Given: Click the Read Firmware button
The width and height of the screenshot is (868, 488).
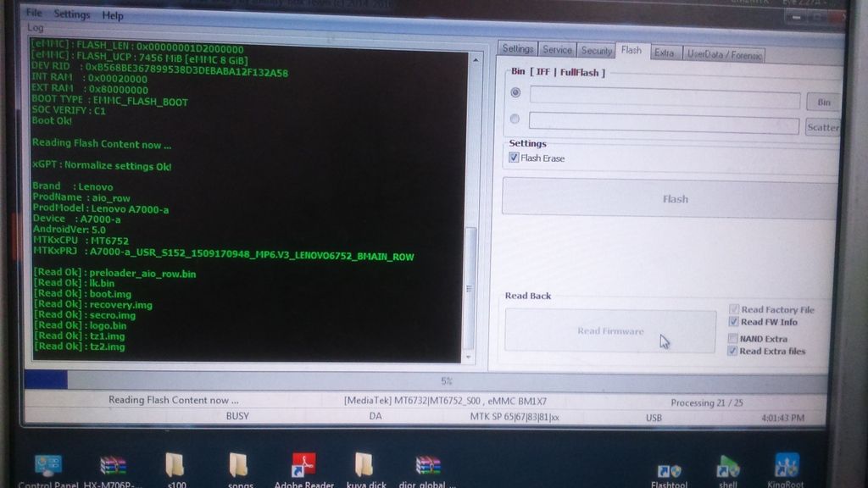Looking at the screenshot, I should pos(610,331).
